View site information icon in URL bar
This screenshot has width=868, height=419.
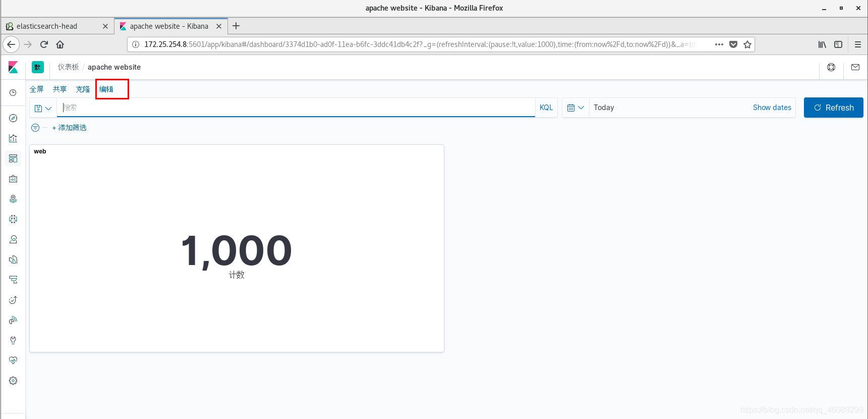pyautogui.click(x=135, y=44)
